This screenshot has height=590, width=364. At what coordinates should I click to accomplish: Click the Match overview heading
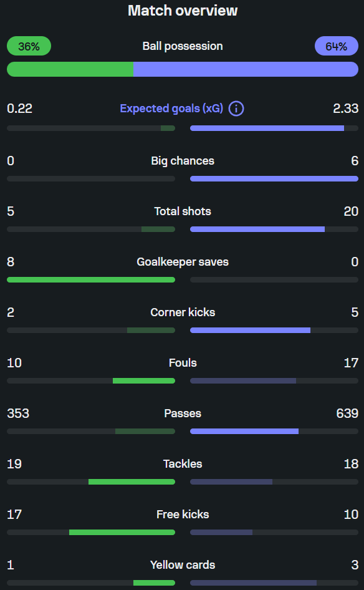pos(183,11)
